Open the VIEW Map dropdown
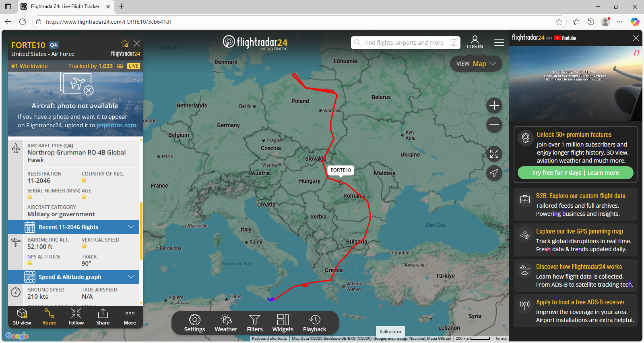This screenshot has width=644, height=343. 476,64
